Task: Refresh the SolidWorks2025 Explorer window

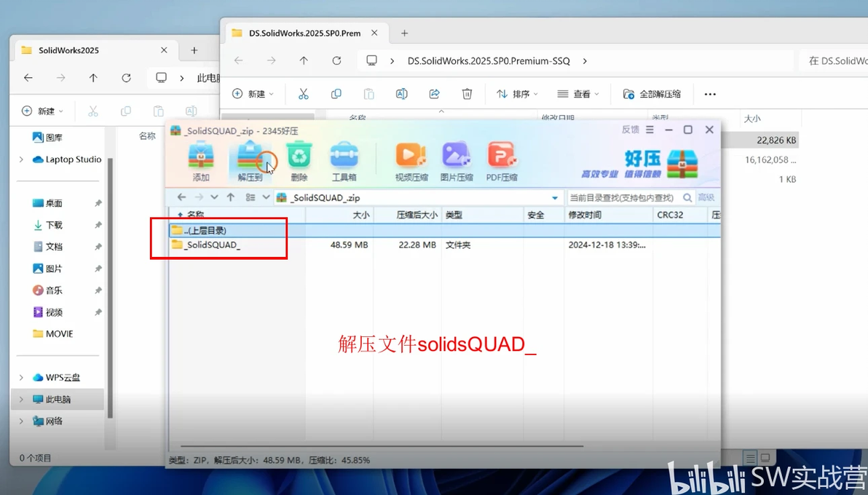Action: pyautogui.click(x=126, y=78)
